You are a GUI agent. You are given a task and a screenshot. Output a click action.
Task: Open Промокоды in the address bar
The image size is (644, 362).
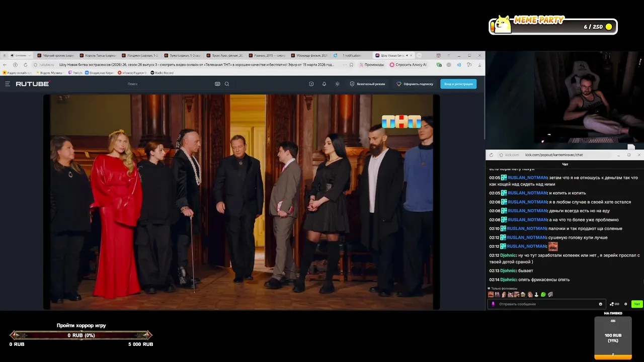point(372,65)
